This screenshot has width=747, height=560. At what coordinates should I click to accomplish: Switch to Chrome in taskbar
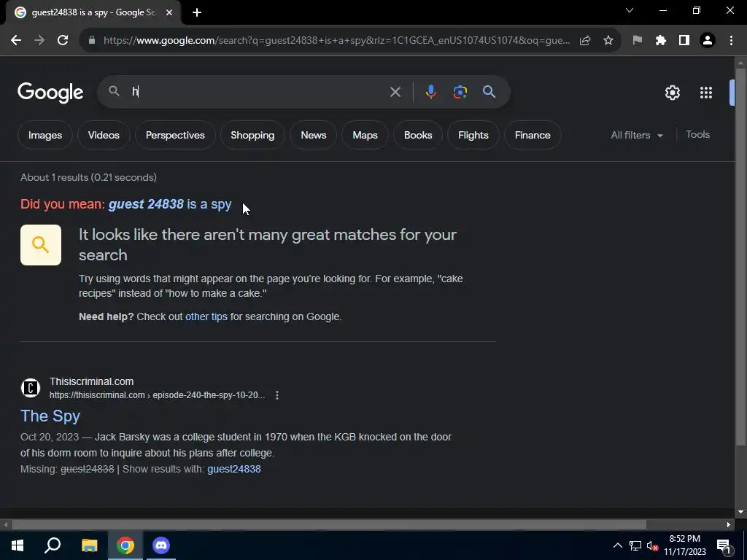point(125,545)
